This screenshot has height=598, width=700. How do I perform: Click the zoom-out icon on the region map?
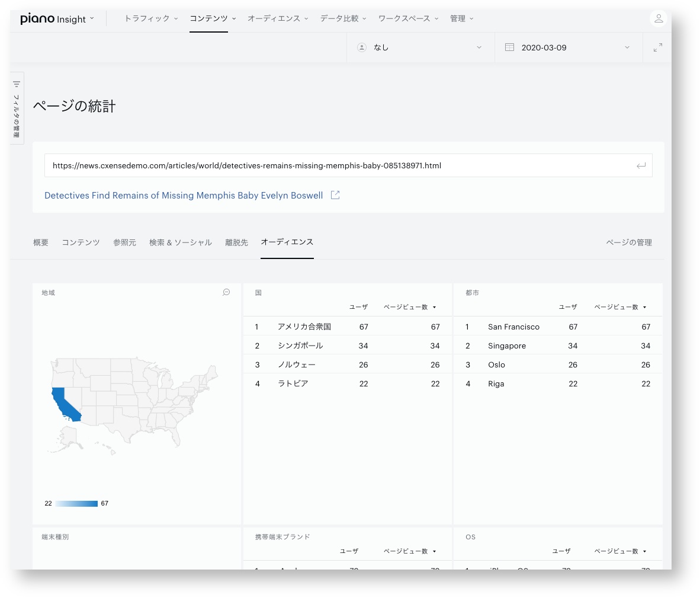226,292
